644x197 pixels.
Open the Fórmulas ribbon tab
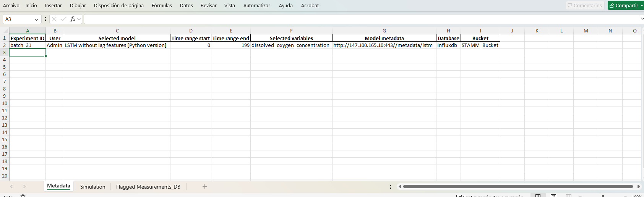tap(162, 6)
